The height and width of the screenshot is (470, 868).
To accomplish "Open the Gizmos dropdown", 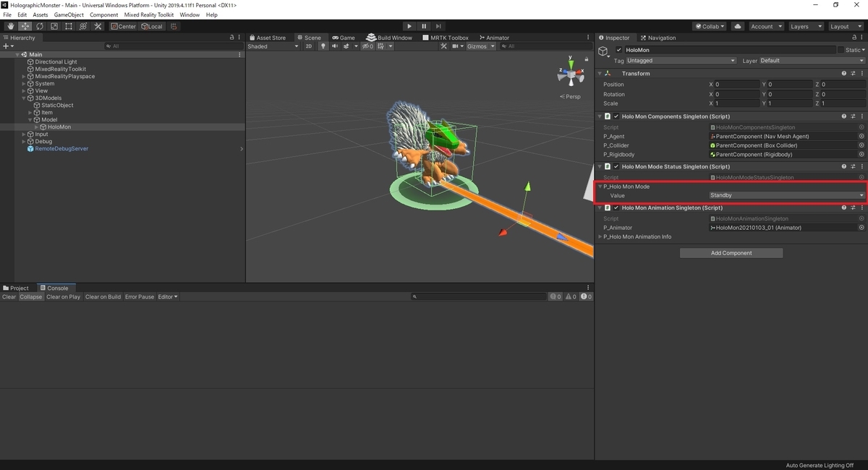I will coord(480,46).
